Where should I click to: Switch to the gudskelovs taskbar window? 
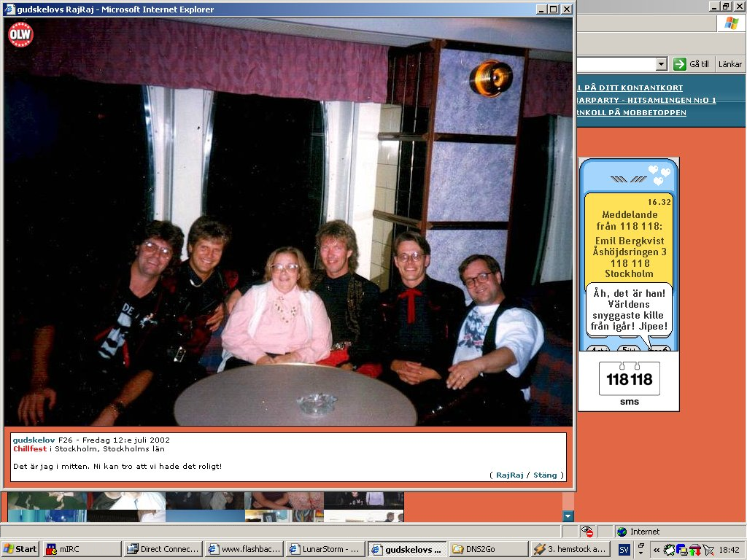[408, 549]
